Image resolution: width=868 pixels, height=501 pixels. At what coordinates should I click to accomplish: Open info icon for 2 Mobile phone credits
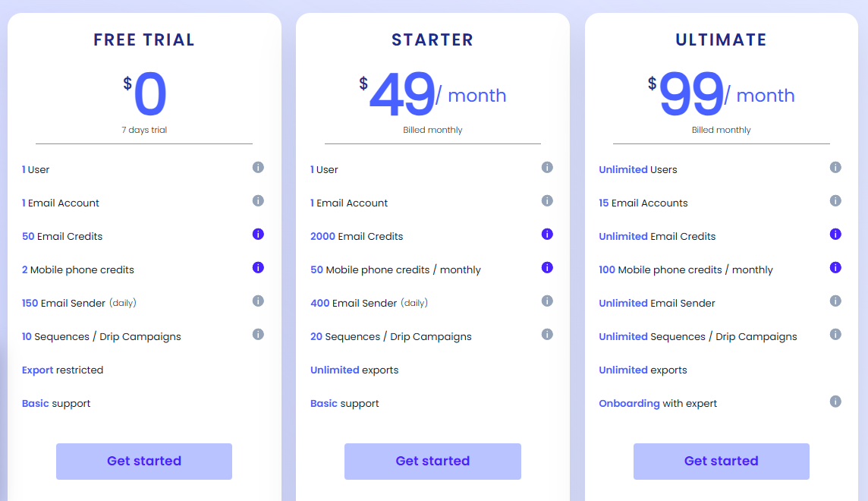click(258, 267)
